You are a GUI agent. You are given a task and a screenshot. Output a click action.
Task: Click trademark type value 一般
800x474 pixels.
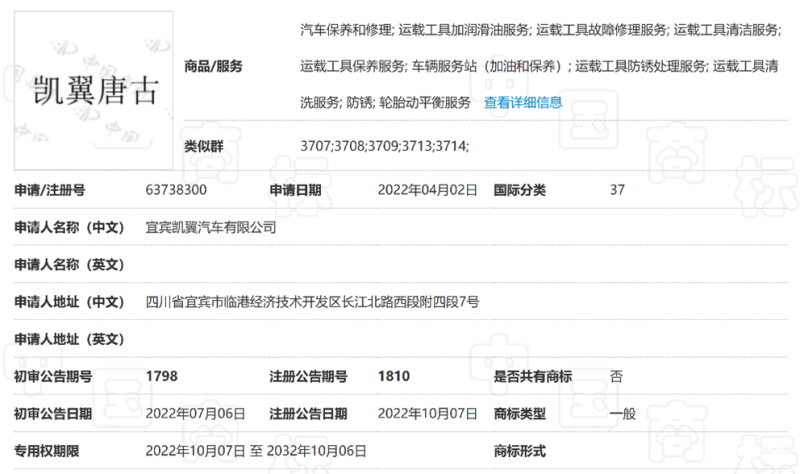pyautogui.click(x=623, y=414)
